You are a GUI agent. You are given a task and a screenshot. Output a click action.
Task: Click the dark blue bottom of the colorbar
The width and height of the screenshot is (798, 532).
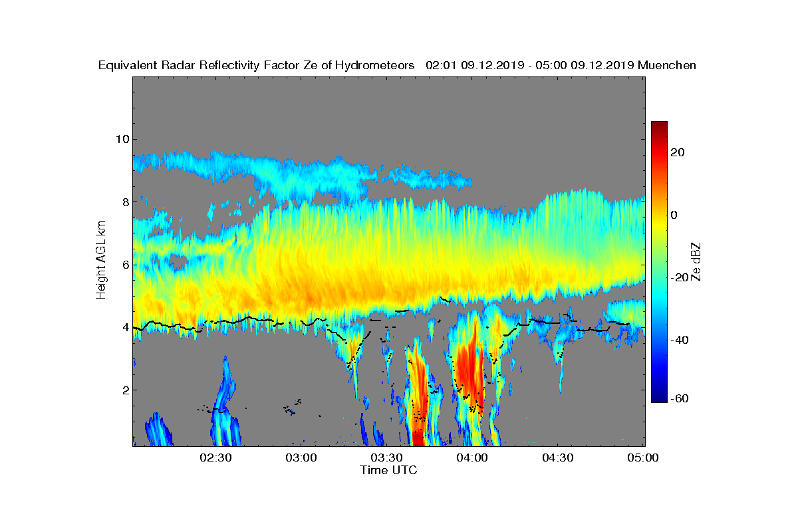[x=659, y=397]
